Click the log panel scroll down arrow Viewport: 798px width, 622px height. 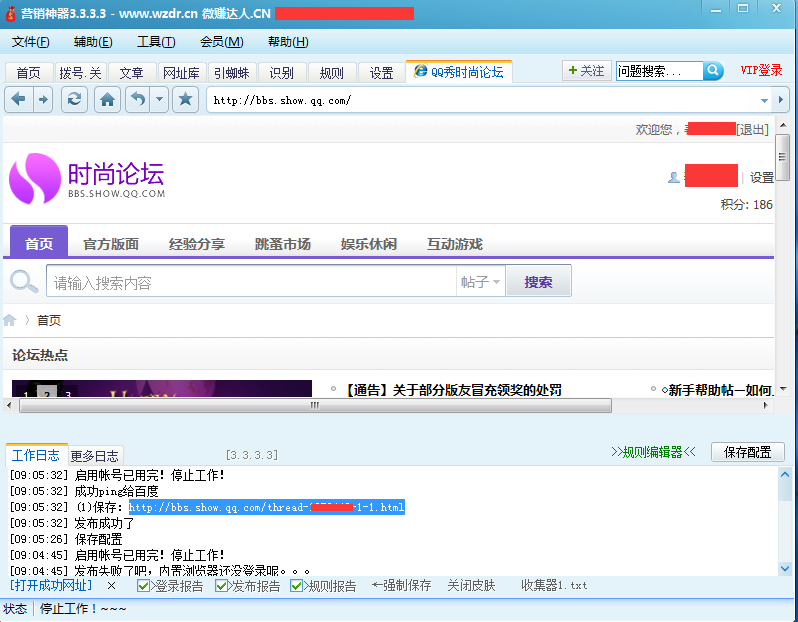pyautogui.click(x=785, y=569)
